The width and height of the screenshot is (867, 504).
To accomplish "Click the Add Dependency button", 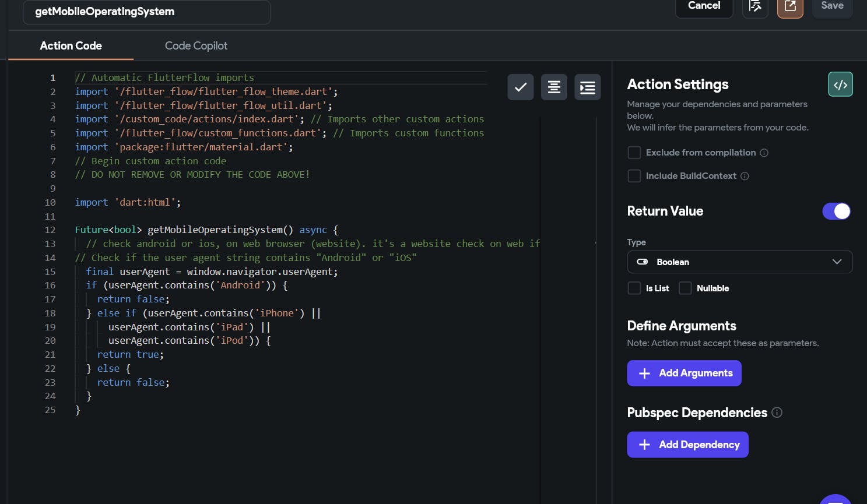I will tap(687, 445).
